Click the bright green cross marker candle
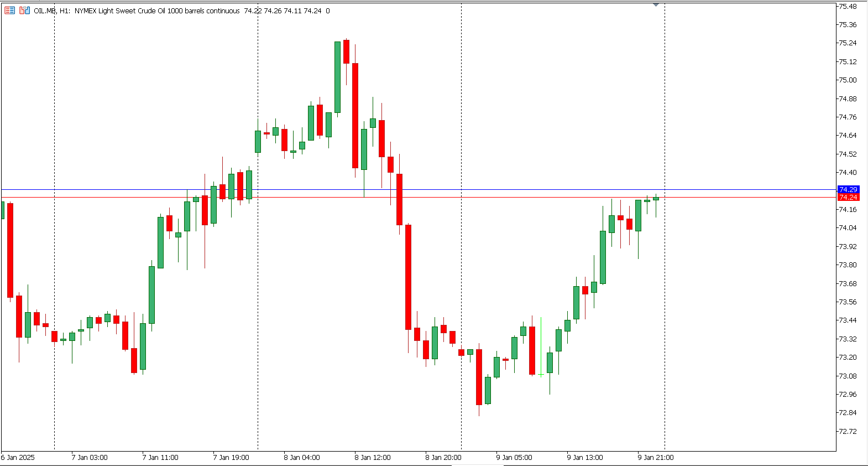 541,348
